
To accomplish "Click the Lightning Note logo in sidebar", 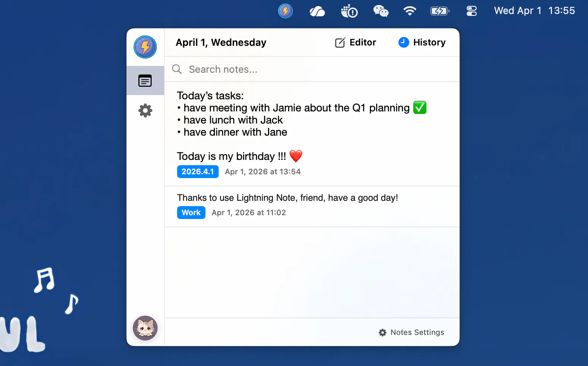I will [145, 47].
